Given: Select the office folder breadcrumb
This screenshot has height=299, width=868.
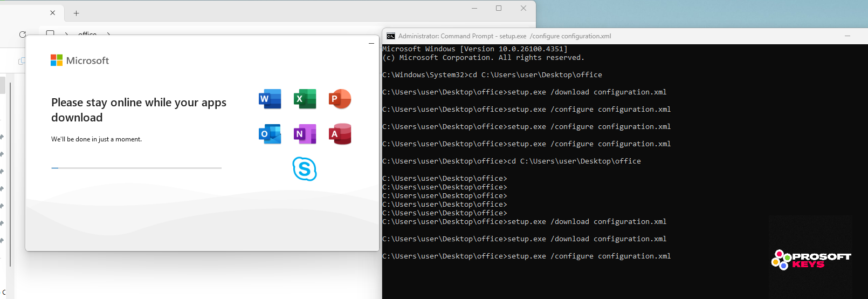Looking at the screenshot, I should pyautogui.click(x=87, y=33).
